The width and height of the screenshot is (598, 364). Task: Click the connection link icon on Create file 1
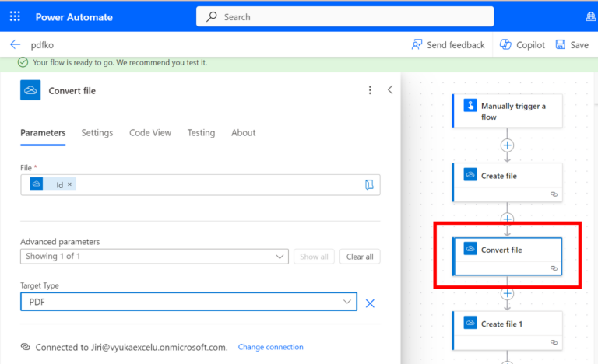click(554, 342)
